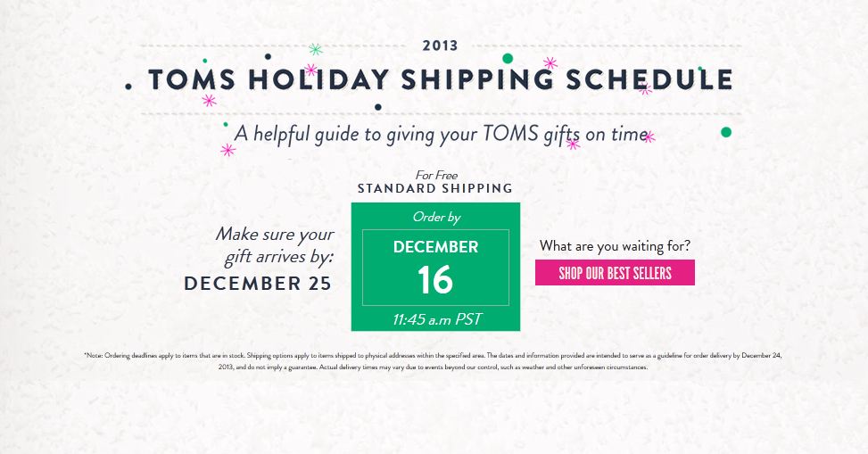The image size is (868, 454).
Task: Click the December 25 arrival date
Action: tap(258, 284)
